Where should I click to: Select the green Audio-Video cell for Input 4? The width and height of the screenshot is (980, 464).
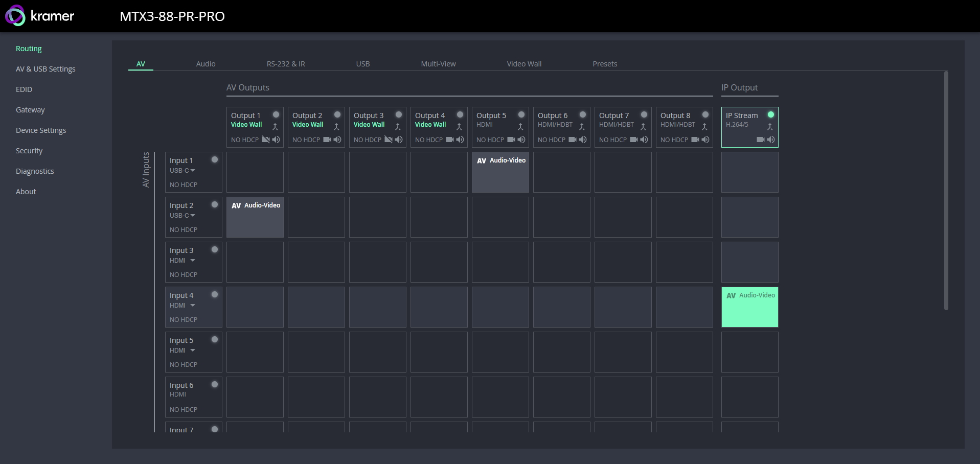[x=749, y=307]
